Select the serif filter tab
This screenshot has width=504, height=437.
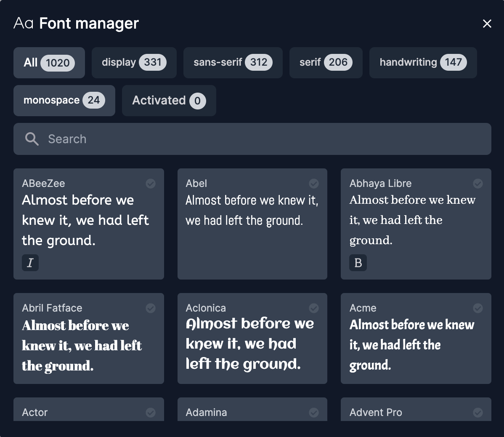[x=326, y=63]
